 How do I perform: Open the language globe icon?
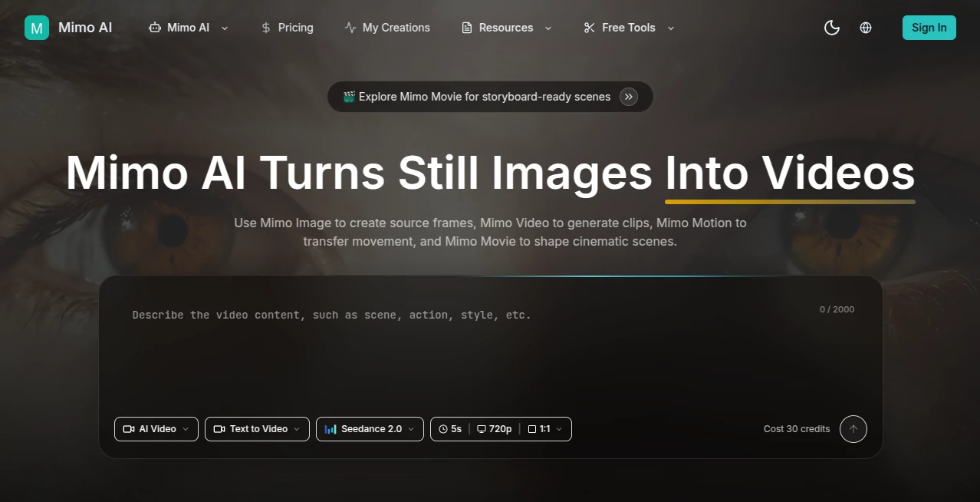(866, 28)
